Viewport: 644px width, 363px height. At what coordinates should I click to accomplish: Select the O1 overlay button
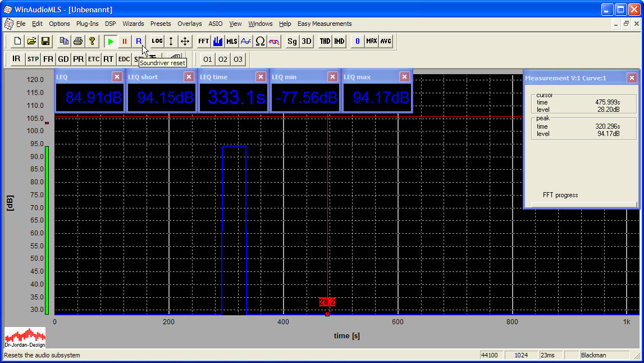(x=208, y=59)
